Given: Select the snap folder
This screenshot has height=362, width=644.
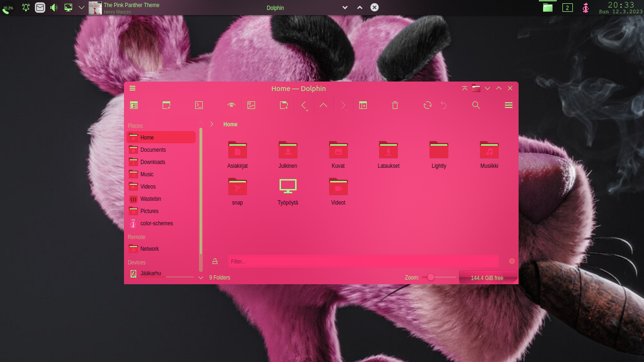Looking at the screenshot, I should (238, 191).
